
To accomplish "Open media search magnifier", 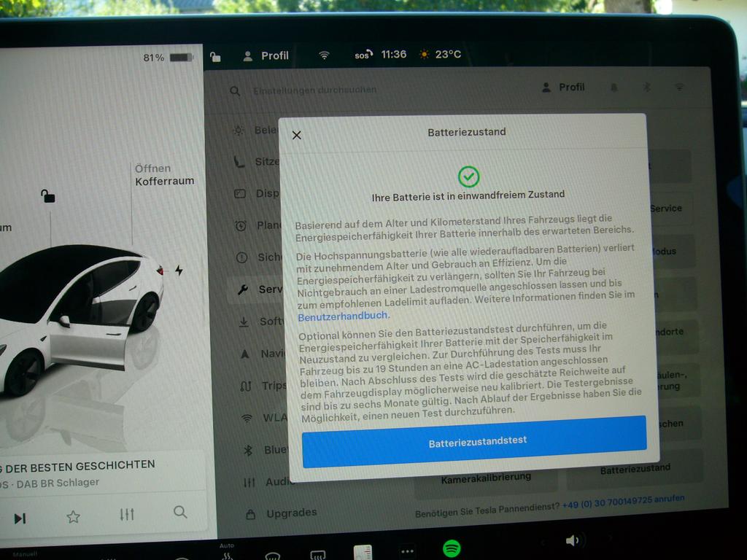I will [x=180, y=512].
